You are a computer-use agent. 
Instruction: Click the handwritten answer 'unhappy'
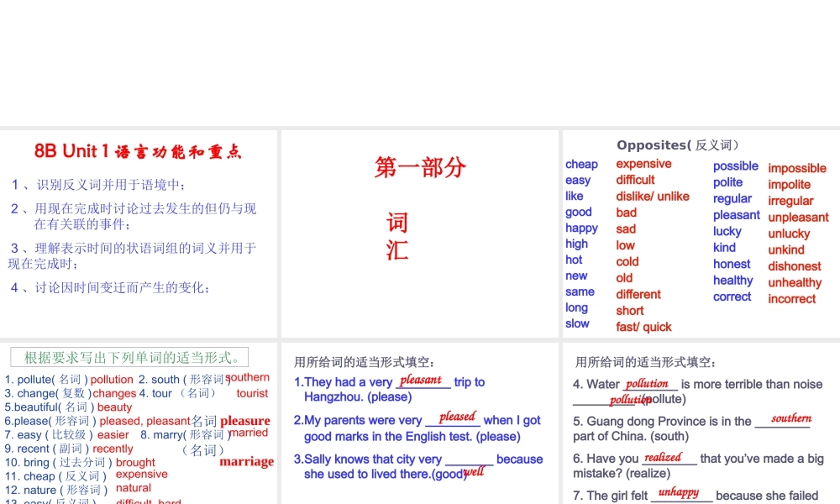pos(678,493)
